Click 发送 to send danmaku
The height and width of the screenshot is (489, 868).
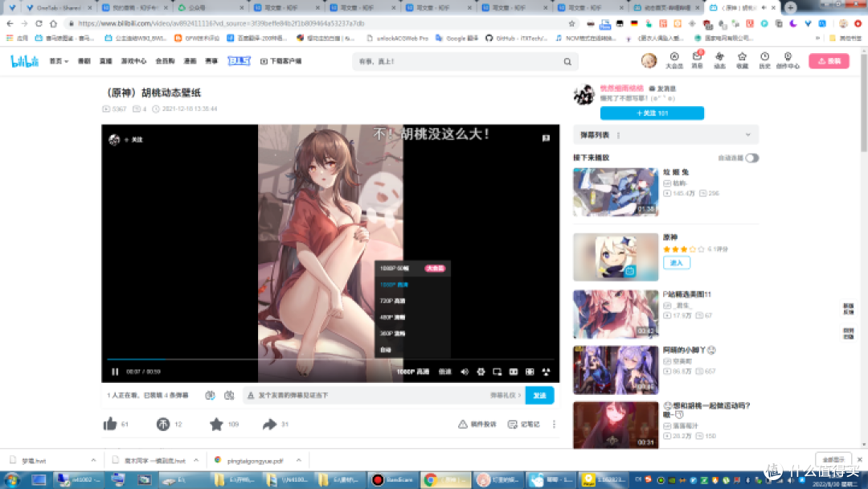pos(539,396)
